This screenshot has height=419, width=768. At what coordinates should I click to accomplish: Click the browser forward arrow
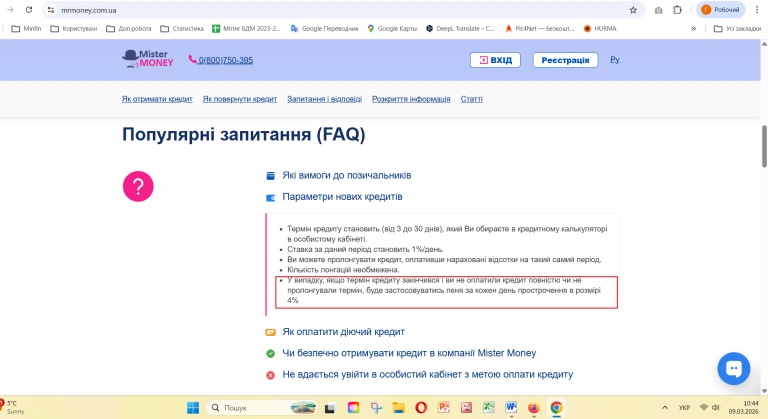(x=10, y=10)
